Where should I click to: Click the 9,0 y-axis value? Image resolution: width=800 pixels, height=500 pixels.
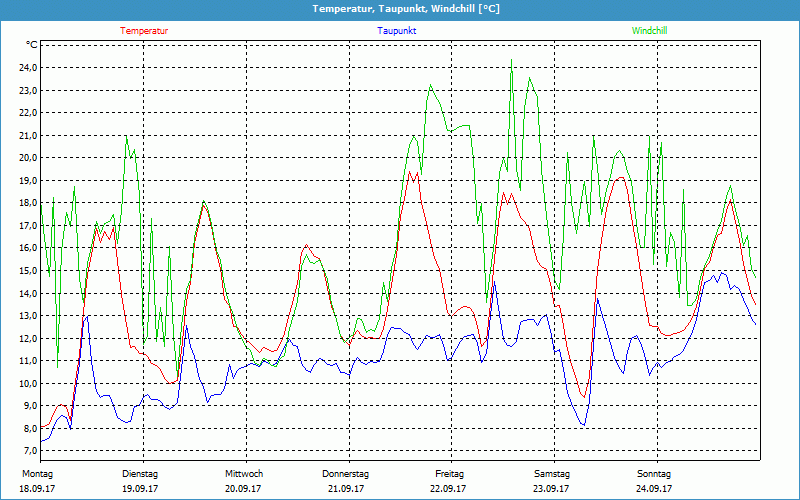point(29,406)
